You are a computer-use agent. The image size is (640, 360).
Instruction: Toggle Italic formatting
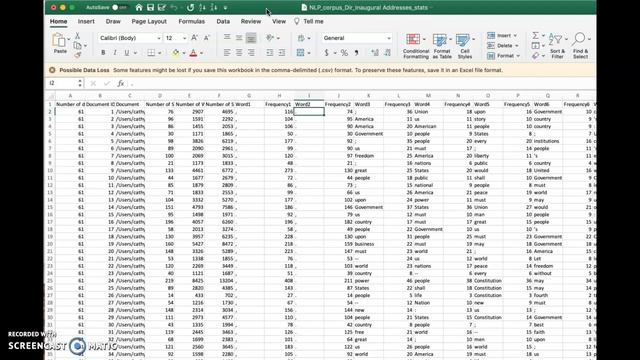tap(115, 53)
